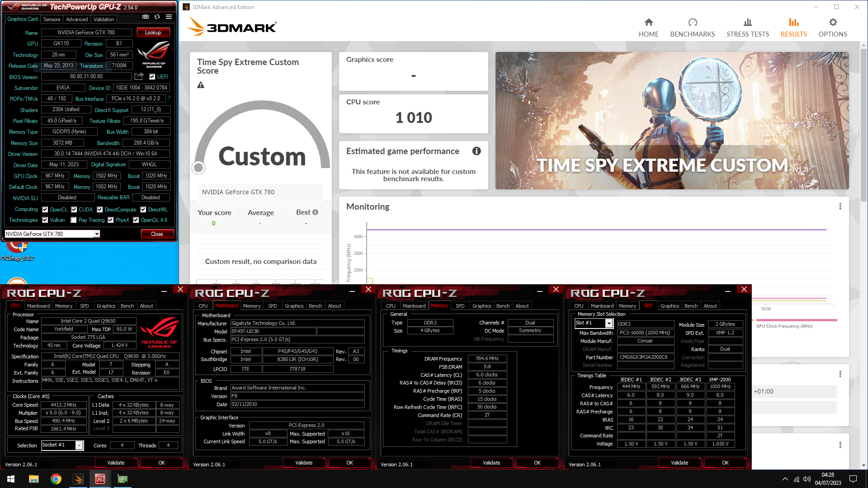This screenshot has width=868, height=488.
Task: Select About tab in SPD CPU-Z window
Action: [710, 306]
